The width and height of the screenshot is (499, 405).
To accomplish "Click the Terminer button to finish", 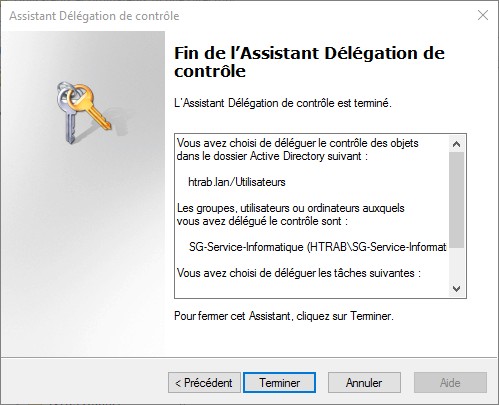I will click(279, 382).
